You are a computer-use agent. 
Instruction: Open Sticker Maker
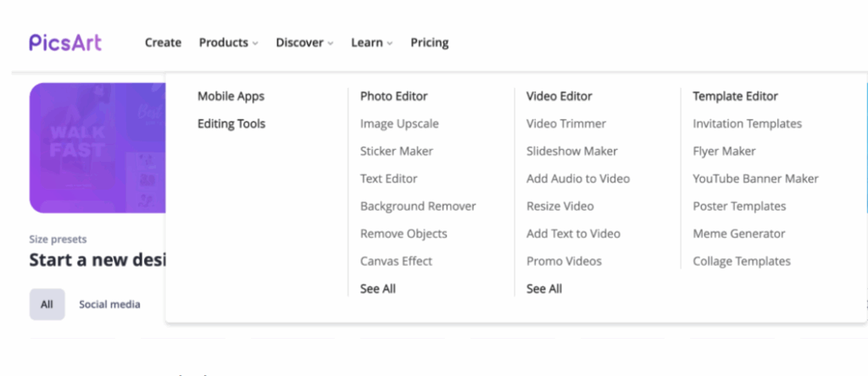coord(396,152)
